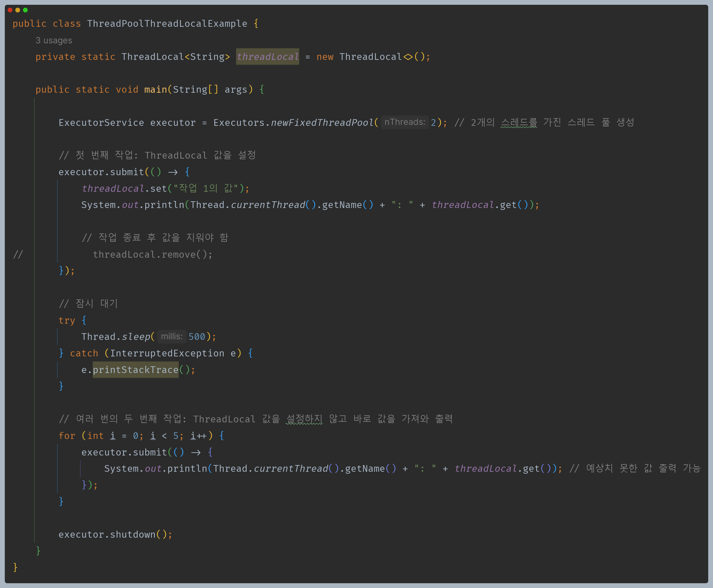Click the newFixedThreadPool method call
Viewport: 713px width, 588px height.
click(x=322, y=123)
